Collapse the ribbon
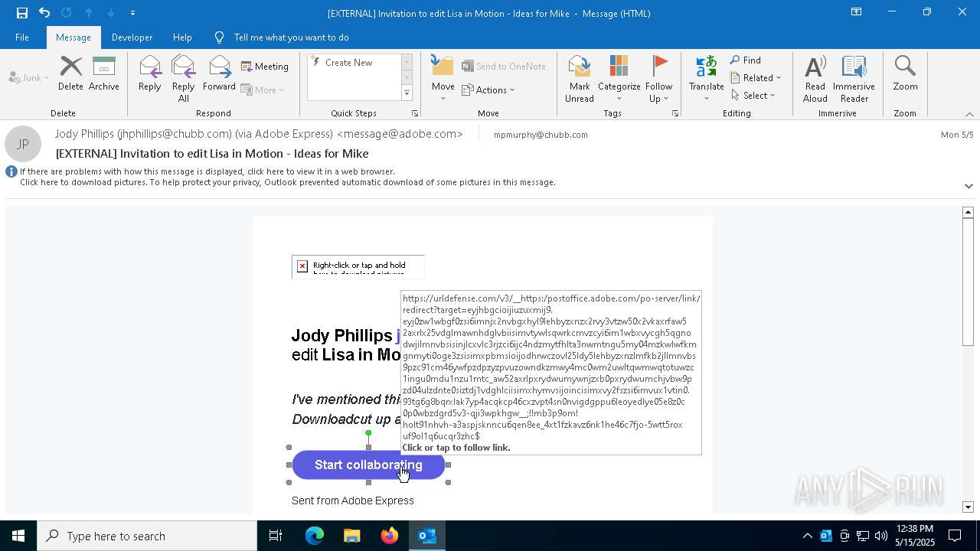 [x=969, y=114]
